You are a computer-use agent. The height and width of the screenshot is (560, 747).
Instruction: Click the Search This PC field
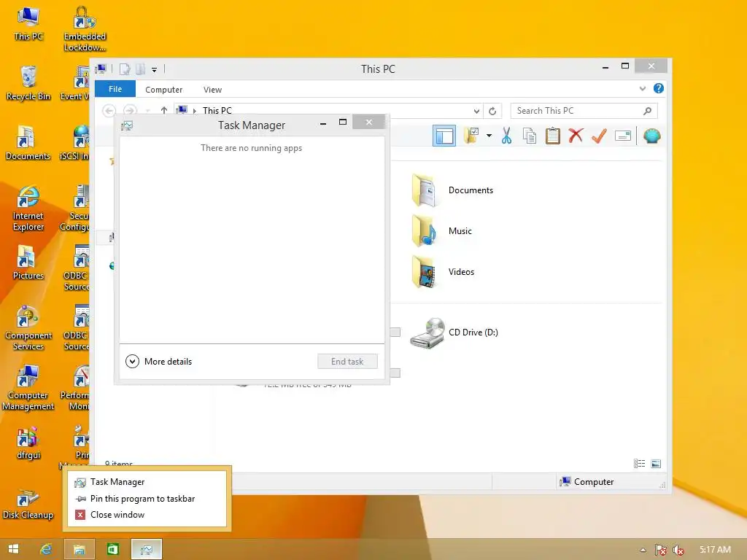(584, 111)
